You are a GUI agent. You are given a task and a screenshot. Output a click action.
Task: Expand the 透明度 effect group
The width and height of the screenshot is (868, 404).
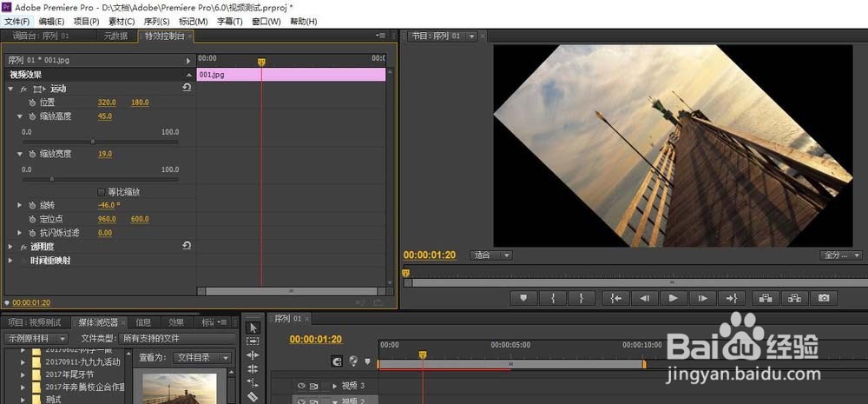click(x=10, y=247)
